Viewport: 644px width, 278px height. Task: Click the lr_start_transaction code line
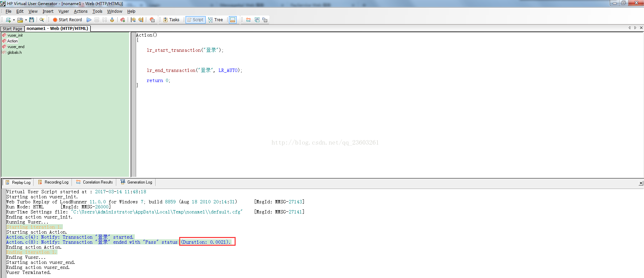tap(185, 50)
